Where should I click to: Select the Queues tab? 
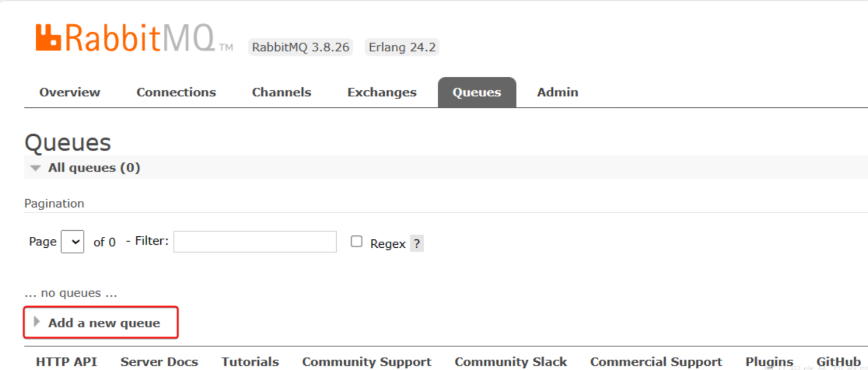(x=477, y=92)
